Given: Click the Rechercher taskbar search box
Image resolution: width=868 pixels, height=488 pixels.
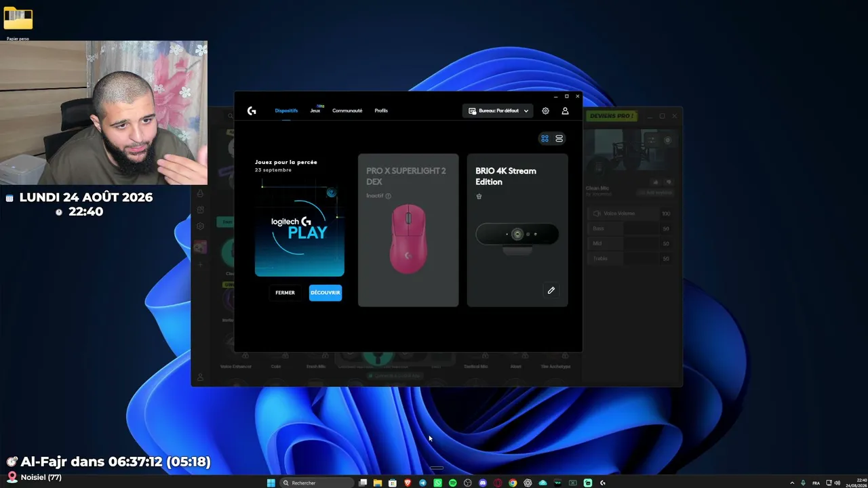Looking at the screenshot, I should point(317,483).
